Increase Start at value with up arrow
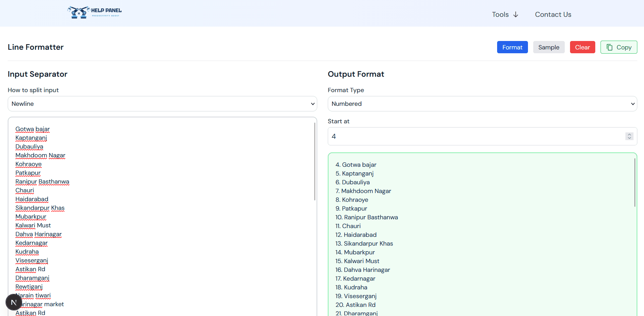644x316 pixels. (629, 135)
